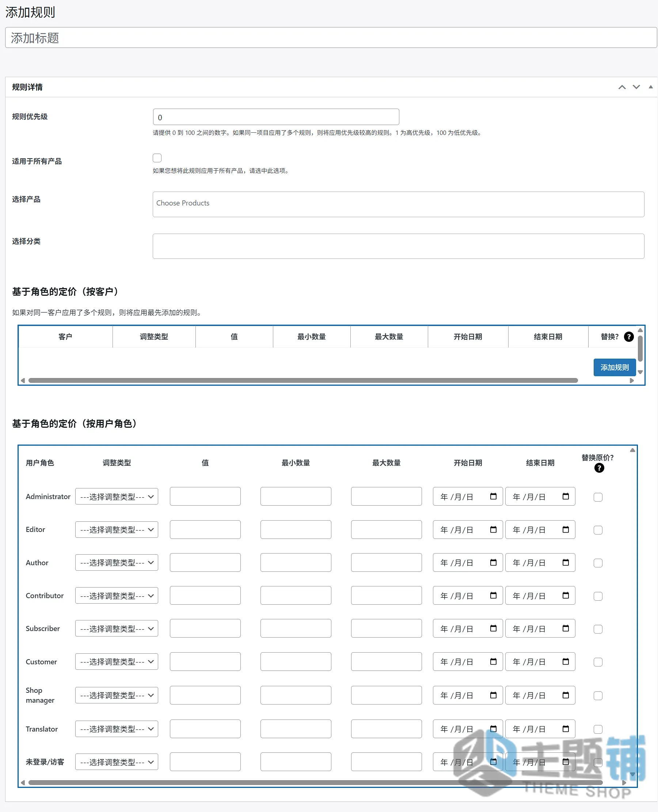Click the 用户角色 column header

point(40,463)
